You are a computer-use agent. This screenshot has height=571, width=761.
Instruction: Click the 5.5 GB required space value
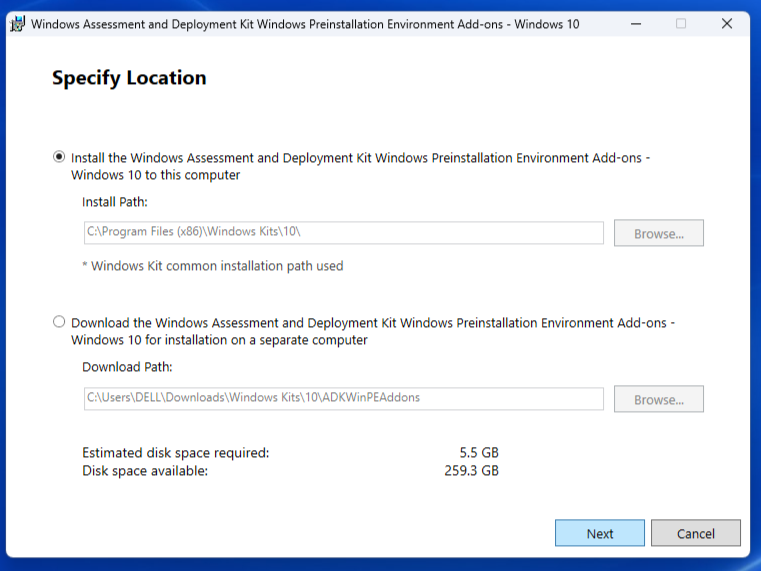tap(478, 453)
